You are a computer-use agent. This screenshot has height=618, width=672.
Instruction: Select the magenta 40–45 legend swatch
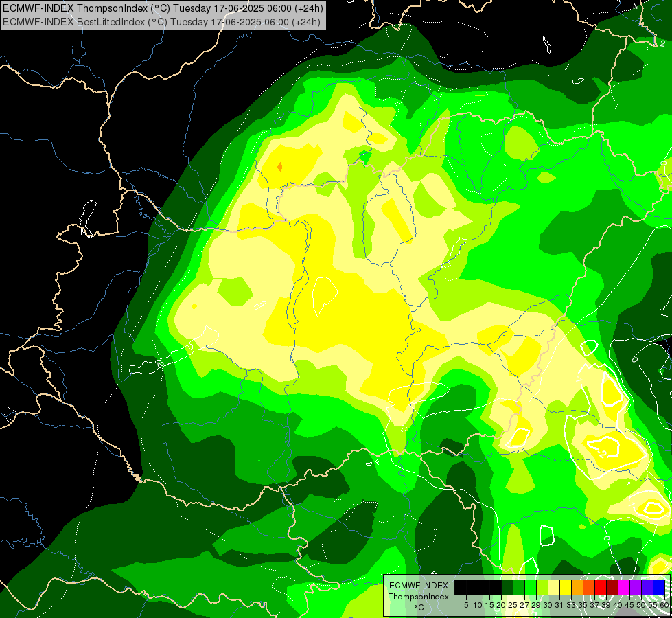tap(624, 588)
